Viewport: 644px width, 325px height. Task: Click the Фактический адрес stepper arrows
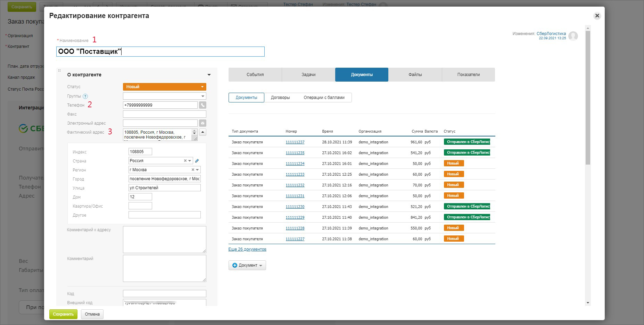195,132
